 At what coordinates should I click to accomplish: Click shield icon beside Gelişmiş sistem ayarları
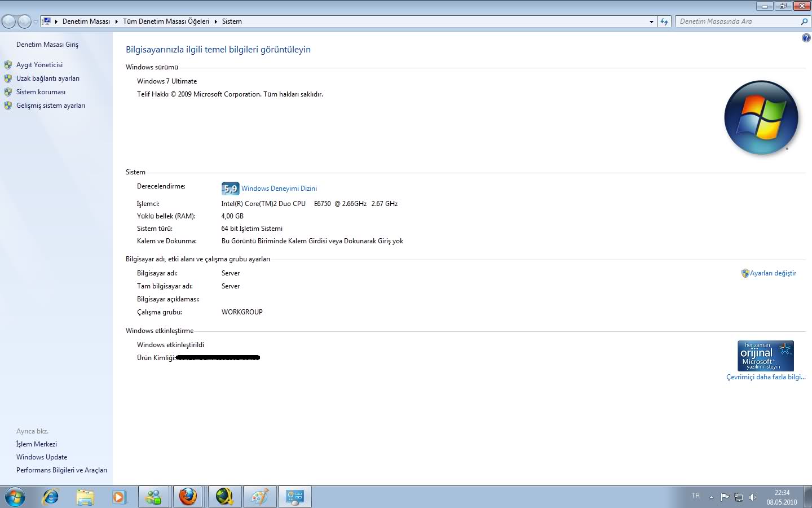[8, 106]
